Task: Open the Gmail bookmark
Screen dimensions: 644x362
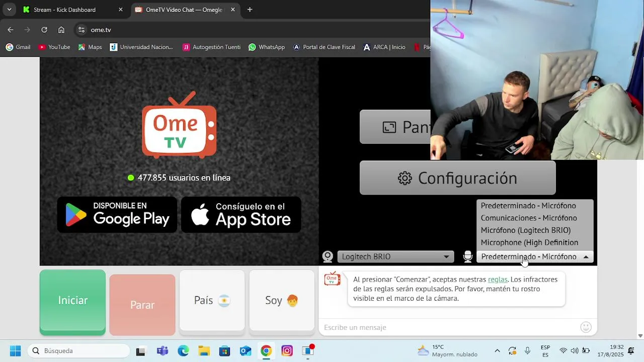Action: tap(18, 47)
